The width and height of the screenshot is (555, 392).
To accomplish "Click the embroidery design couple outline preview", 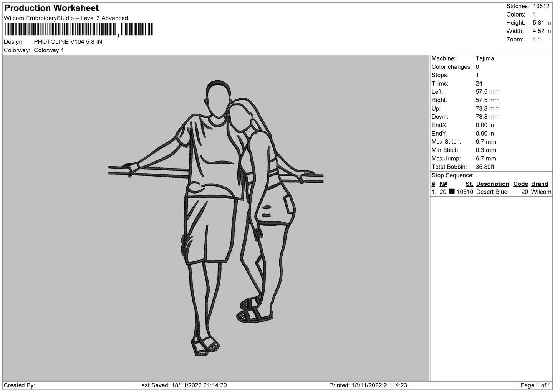I will coord(216,218).
